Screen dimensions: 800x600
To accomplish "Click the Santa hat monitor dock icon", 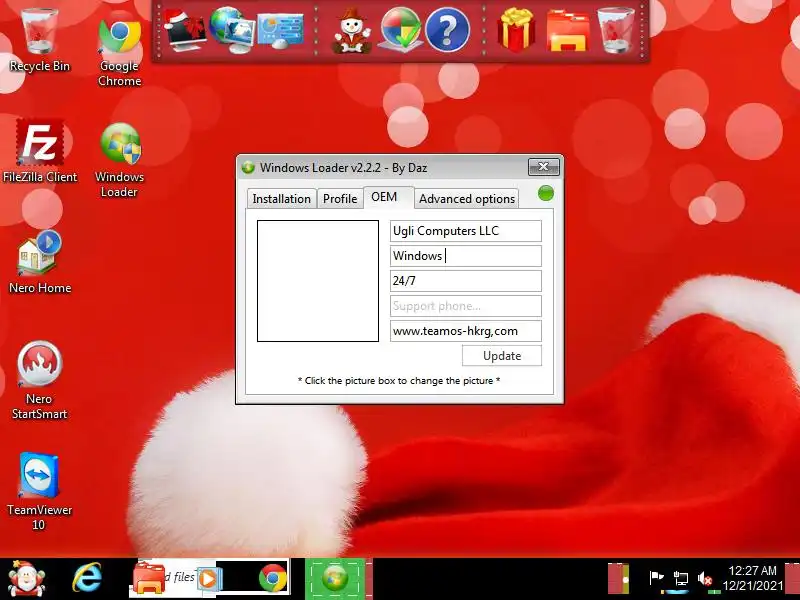I will click(x=185, y=30).
